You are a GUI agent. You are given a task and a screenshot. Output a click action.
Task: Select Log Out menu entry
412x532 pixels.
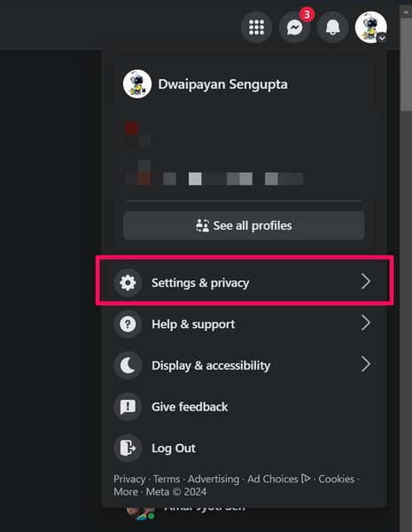coord(245,448)
